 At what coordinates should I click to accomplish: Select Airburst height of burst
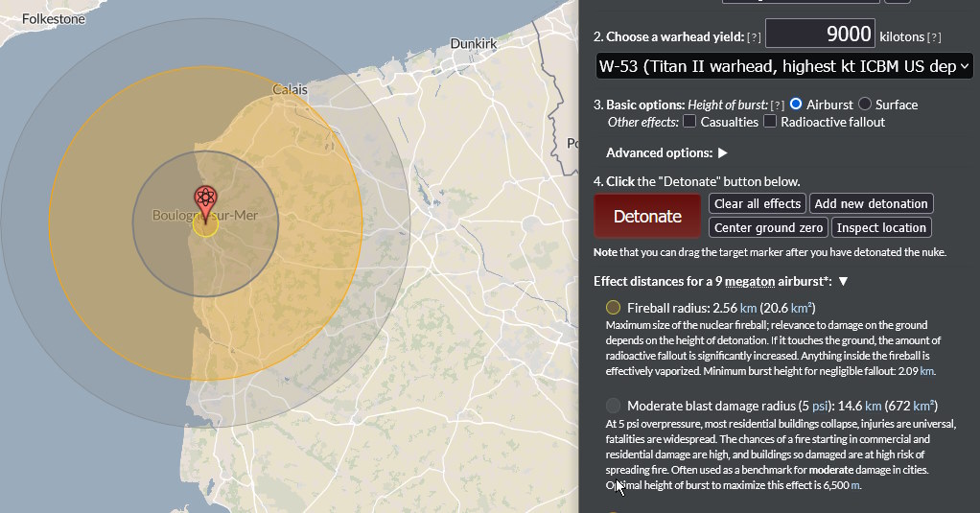[x=796, y=104]
